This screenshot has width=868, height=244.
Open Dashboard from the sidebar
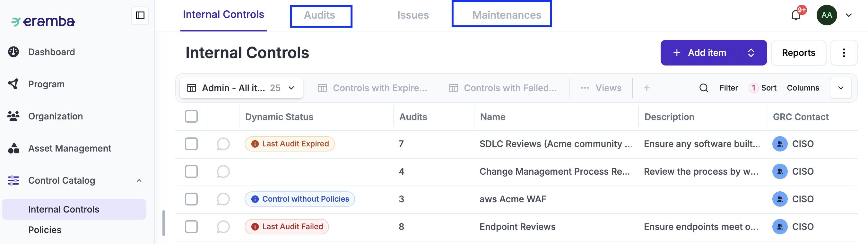(51, 52)
